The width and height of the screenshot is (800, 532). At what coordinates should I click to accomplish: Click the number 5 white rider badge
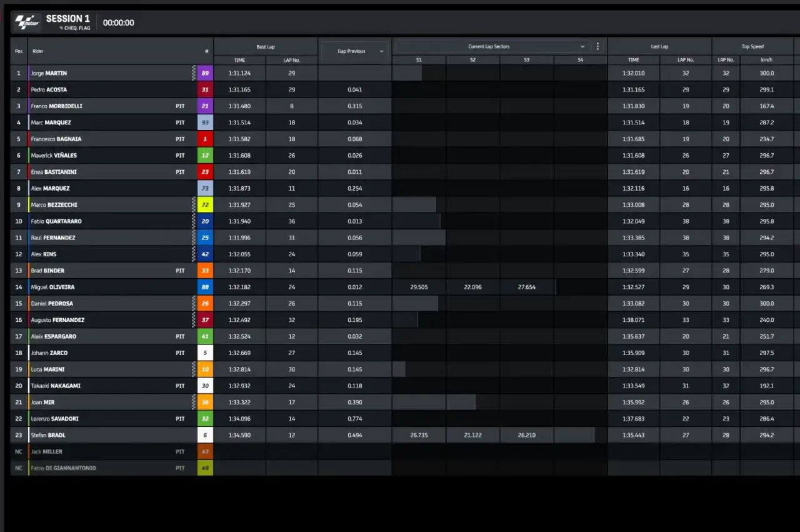[205, 353]
